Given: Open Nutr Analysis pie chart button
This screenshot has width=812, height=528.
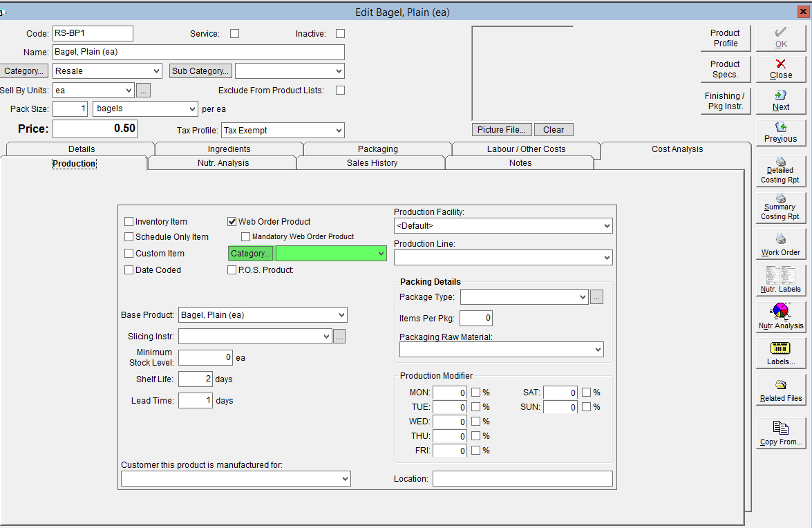Looking at the screenshot, I should point(781,317).
